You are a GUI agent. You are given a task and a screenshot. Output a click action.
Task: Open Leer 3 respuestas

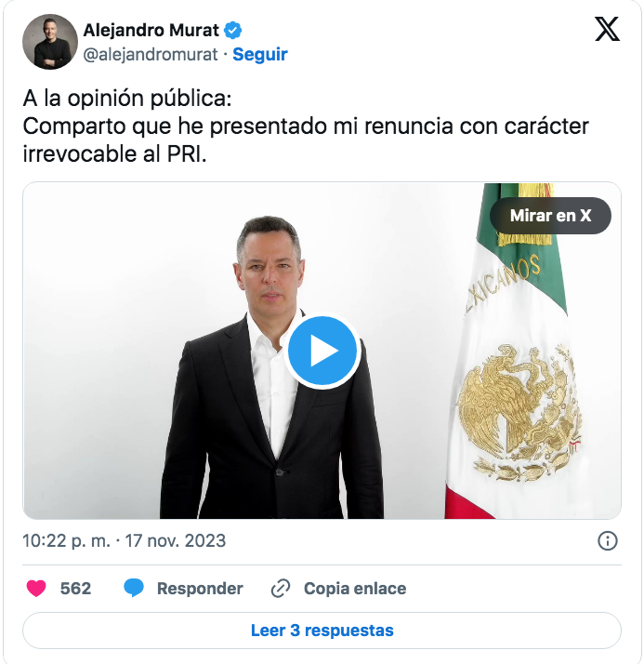click(322, 631)
